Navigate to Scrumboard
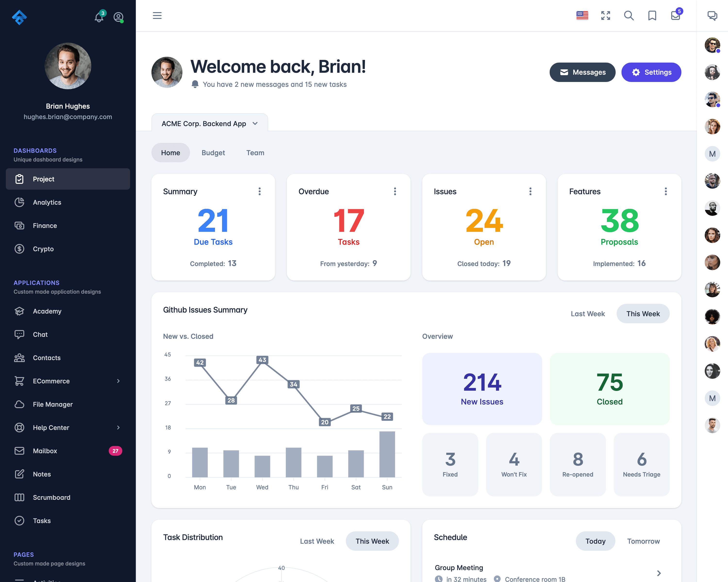Screen dimensions: 728x582 [52, 497]
